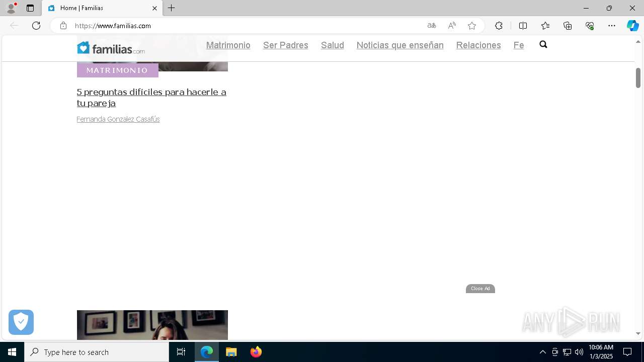The width and height of the screenshot is (644, 362).
Task: Close the Home | Familias tab
Action: (x=154, y=8)
